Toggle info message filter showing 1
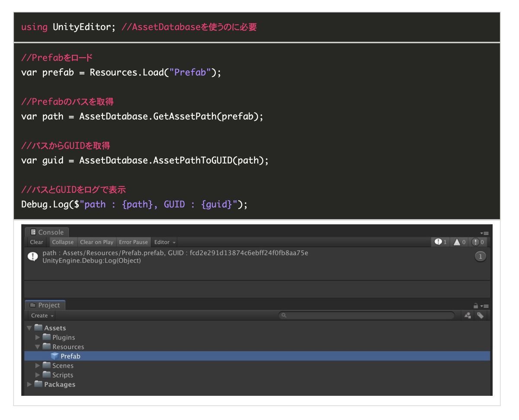 (441, 242)
